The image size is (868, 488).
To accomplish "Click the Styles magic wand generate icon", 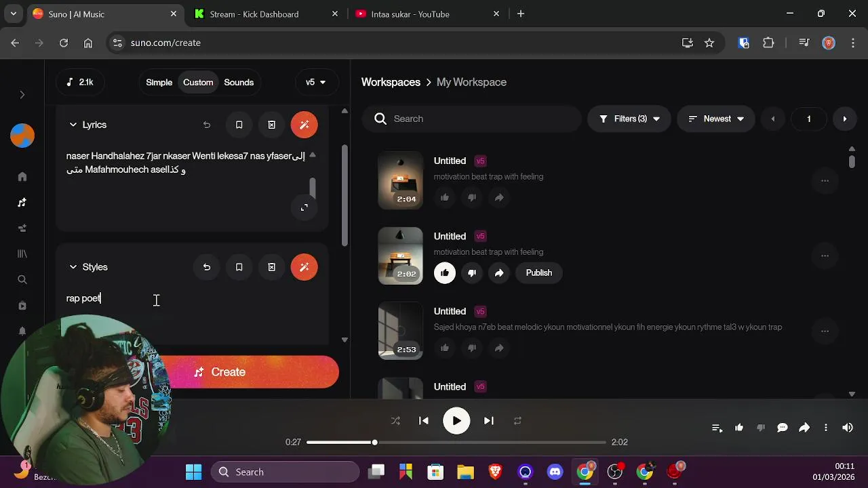I will tap(304, 267).
